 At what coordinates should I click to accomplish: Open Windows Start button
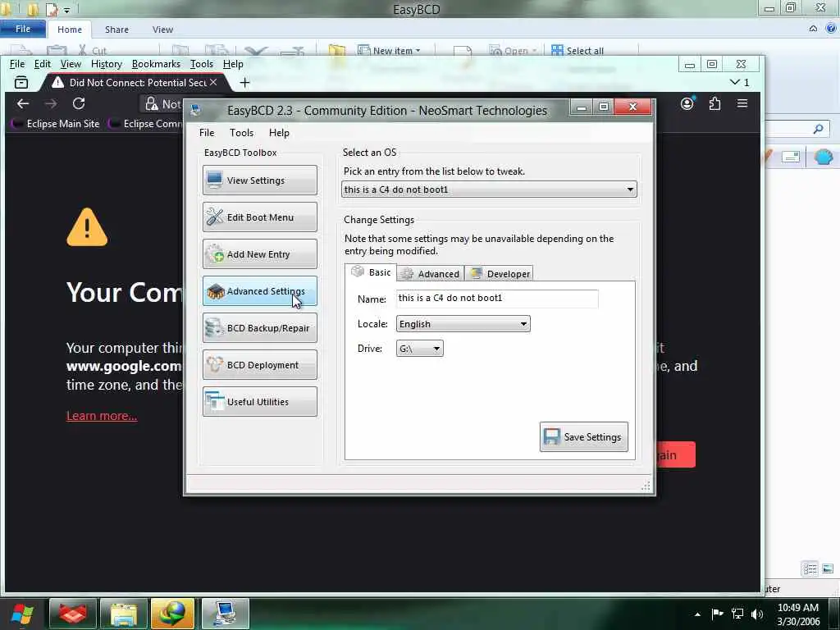[21, 614]
